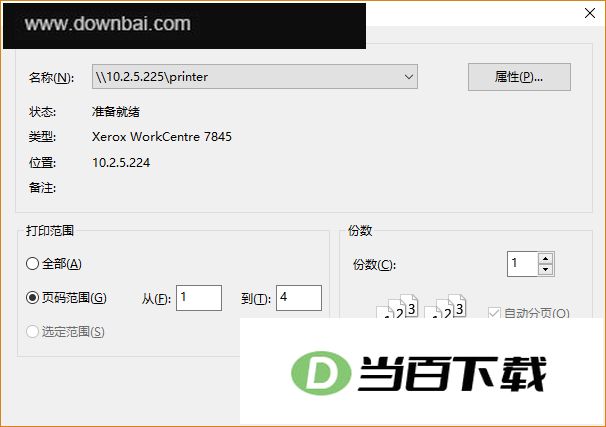Click the 从(F) start page field
This screenshot has height=427, width=606.
point(199,298)
